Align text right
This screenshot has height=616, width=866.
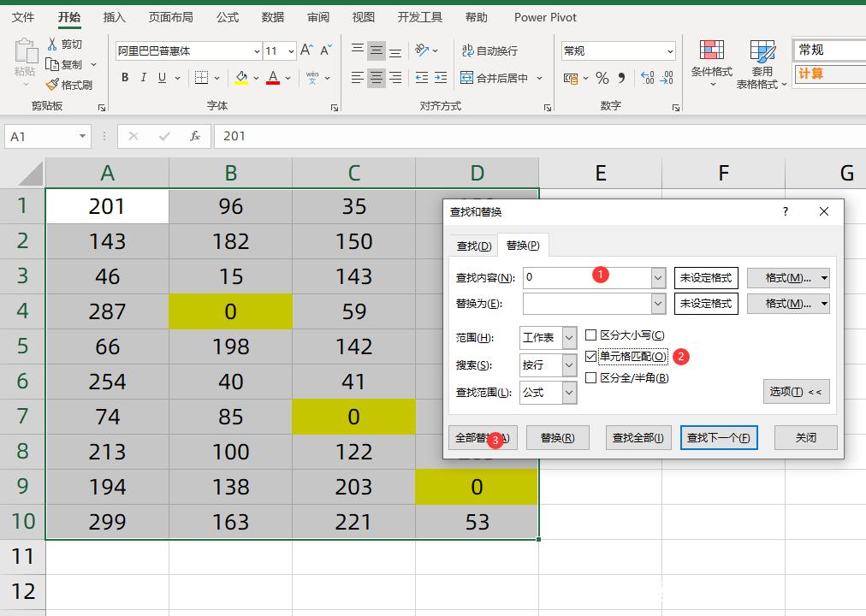[x=395, y=78]
